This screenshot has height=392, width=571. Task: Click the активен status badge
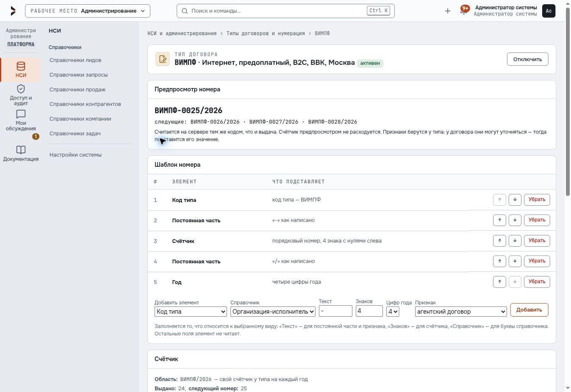pyautogui.click(x=370, y=63)
